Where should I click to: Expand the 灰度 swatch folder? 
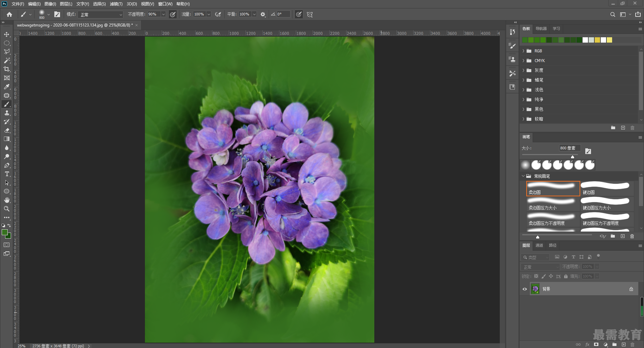tap(523, 70)
